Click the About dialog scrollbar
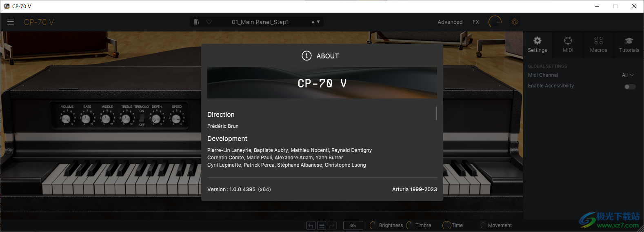Viewport: 644px width, 232px height. pyautogui.click(x=436, y=113)
